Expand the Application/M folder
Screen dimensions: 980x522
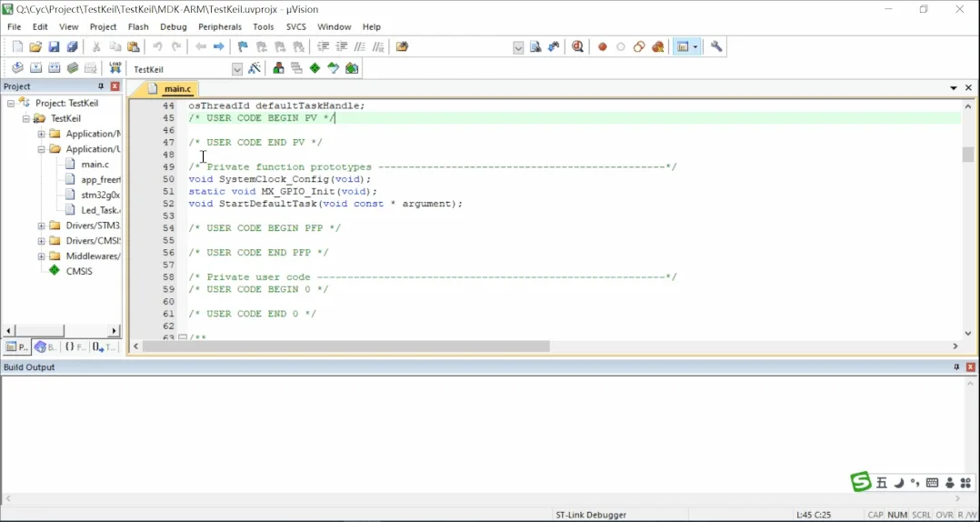click(41, 134)
